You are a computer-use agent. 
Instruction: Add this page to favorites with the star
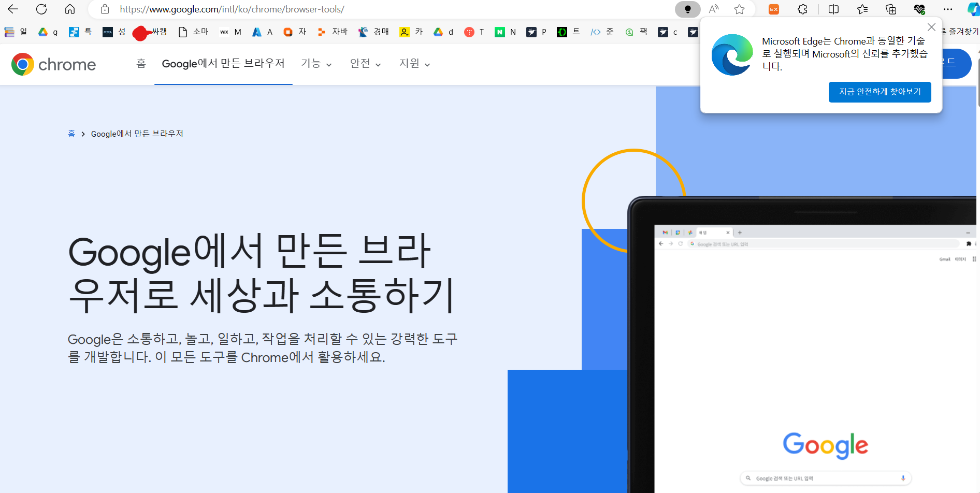point(740,9)
